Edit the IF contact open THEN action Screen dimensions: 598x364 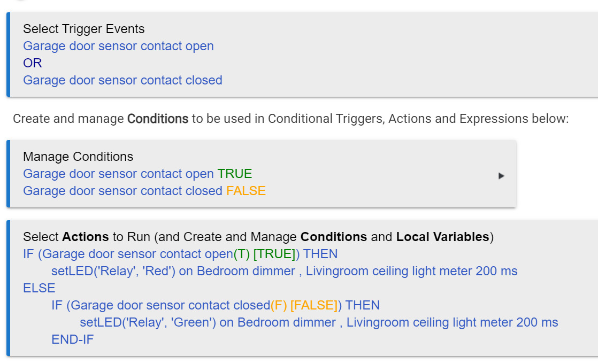(x=180, y=254)
